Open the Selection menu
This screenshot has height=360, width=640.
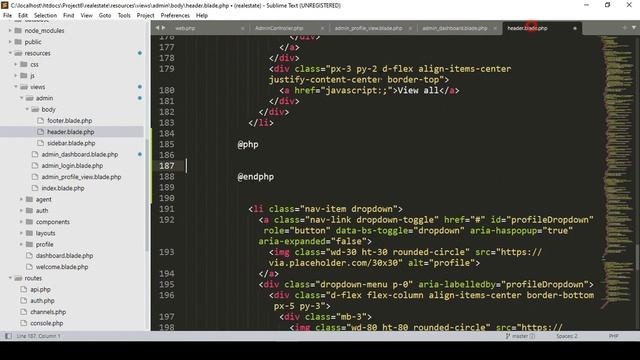45,16
